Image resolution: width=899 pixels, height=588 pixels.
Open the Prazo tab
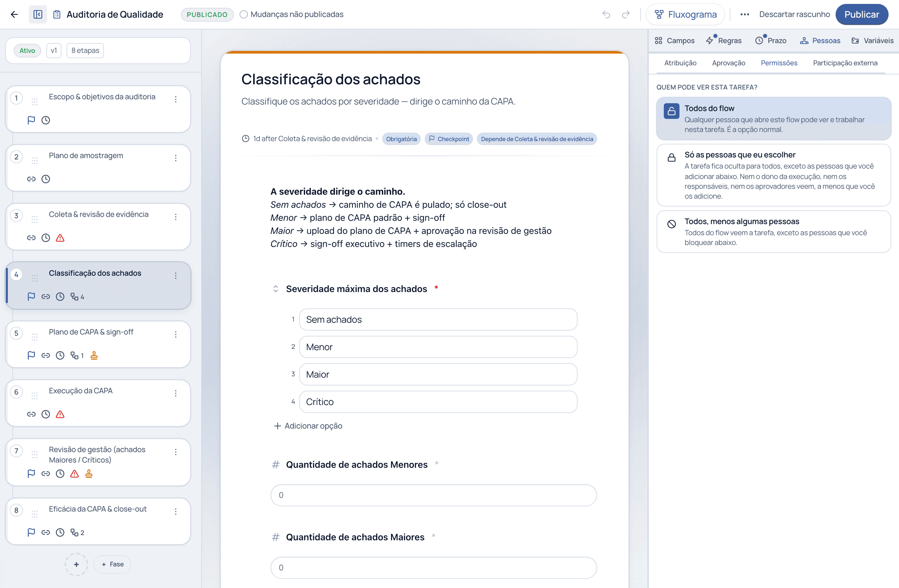771,41
